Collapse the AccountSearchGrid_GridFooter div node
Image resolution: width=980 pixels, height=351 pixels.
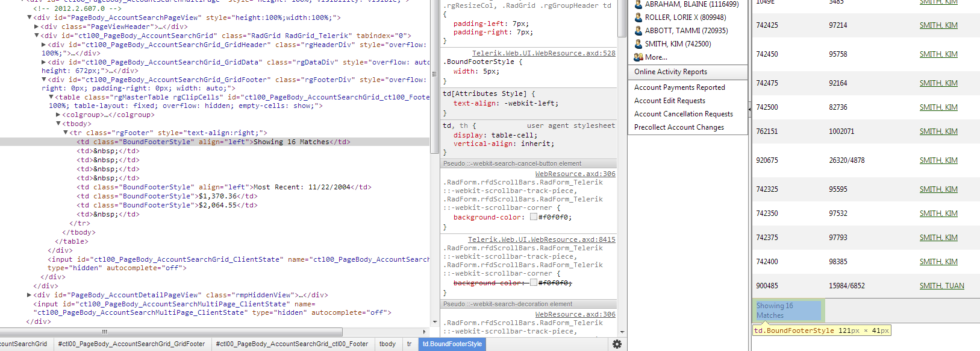tap(44, 80)
